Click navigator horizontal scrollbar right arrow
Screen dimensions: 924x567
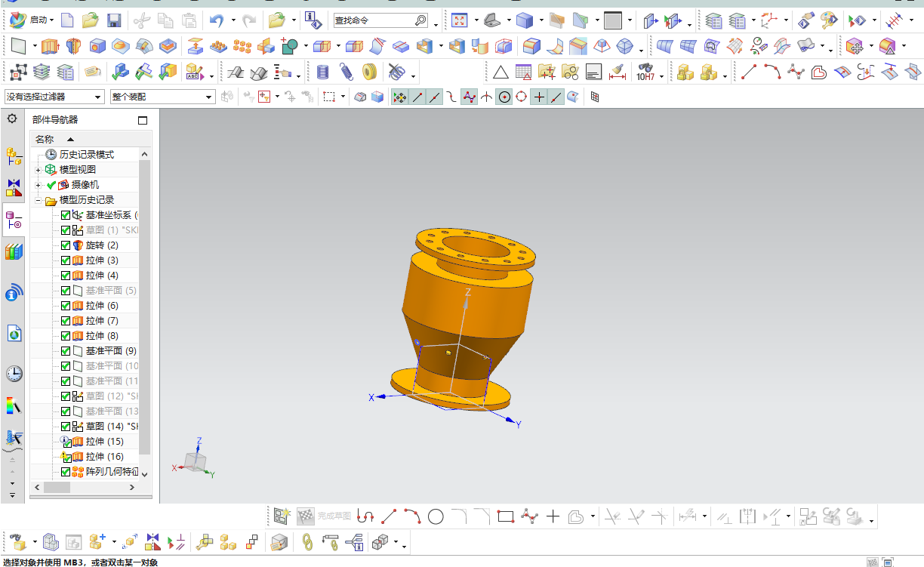pos(132,488)
